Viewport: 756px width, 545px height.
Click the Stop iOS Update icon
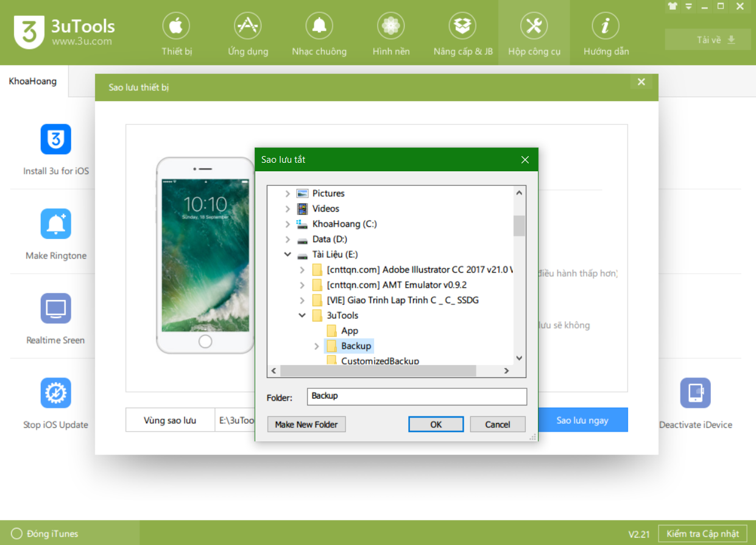[x=56, y=393]
